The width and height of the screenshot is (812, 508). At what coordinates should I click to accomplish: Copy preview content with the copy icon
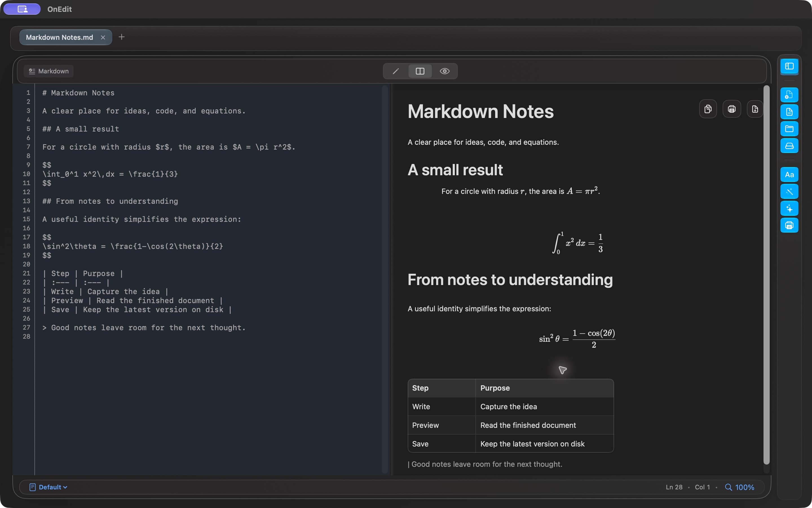point(708,109)
